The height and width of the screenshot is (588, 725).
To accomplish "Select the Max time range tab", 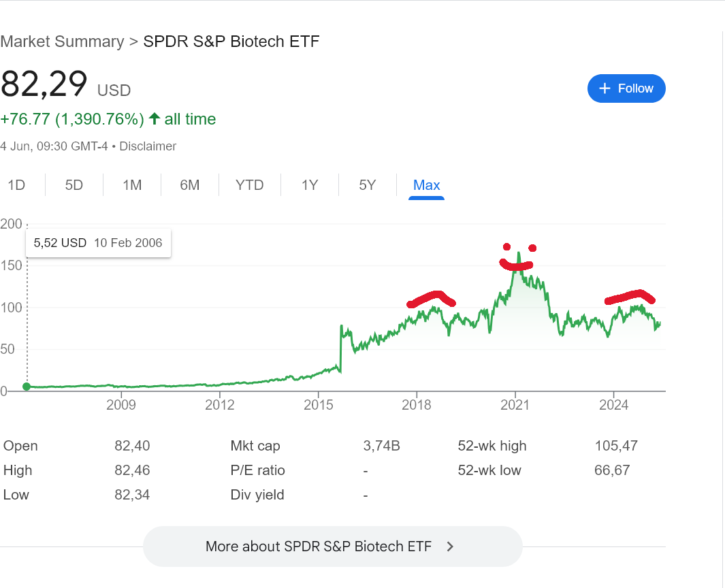I will (427, 185).
